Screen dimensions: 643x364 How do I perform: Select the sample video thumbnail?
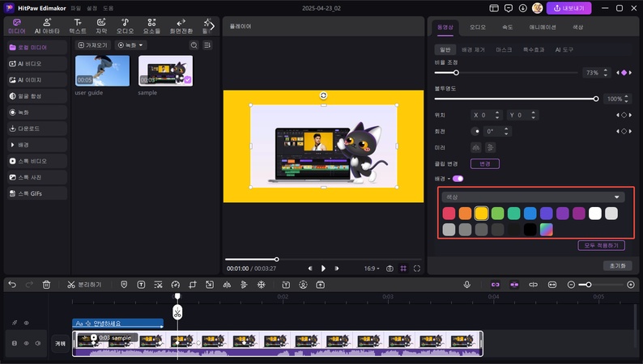(x=166, y=71)
